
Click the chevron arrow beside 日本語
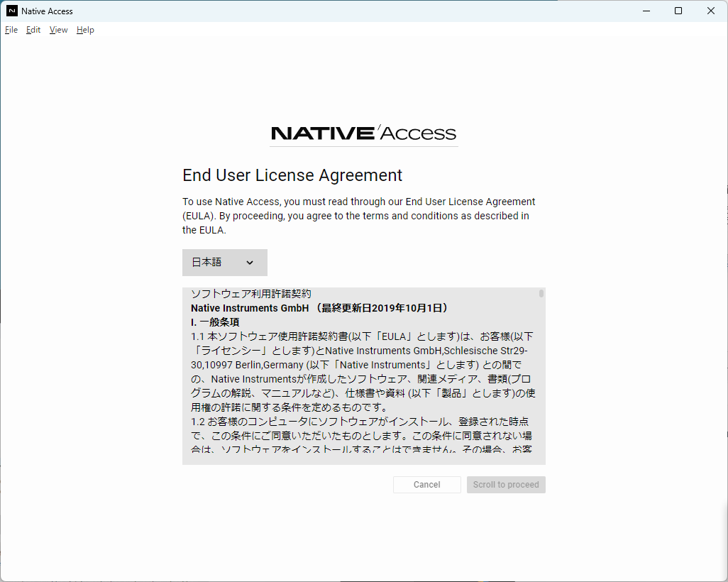(x=250, y=263)
